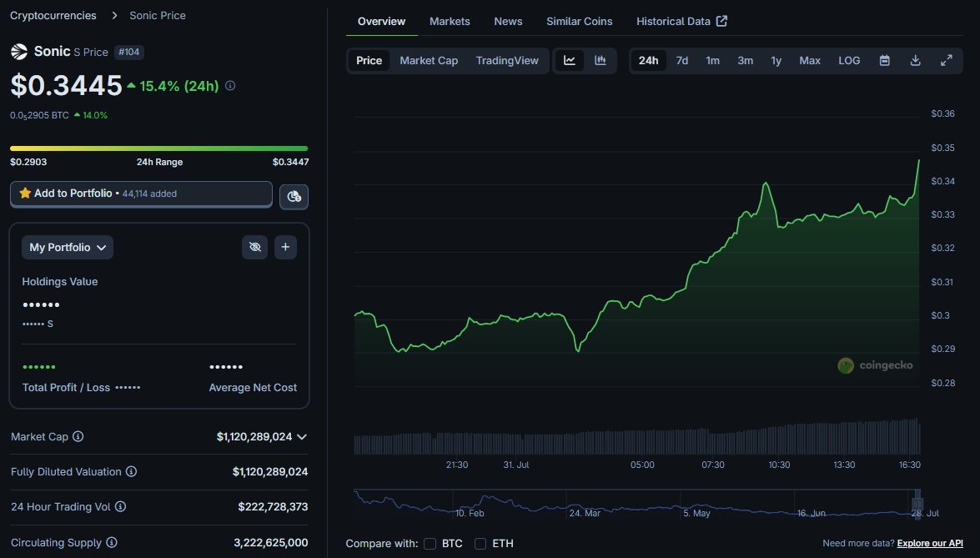The width and height of the screenshot is (980, 558).
Task: Select the 3m time range
Action: pyautogui.click(x=745, y=61)
